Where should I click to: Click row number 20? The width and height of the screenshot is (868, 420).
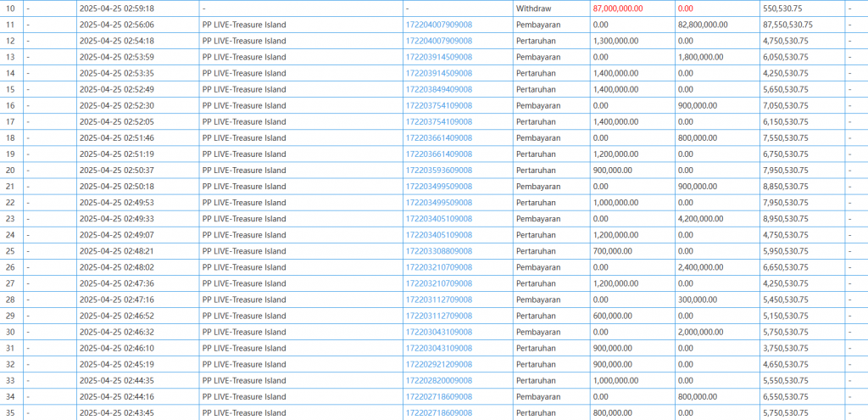coord(10,170)
